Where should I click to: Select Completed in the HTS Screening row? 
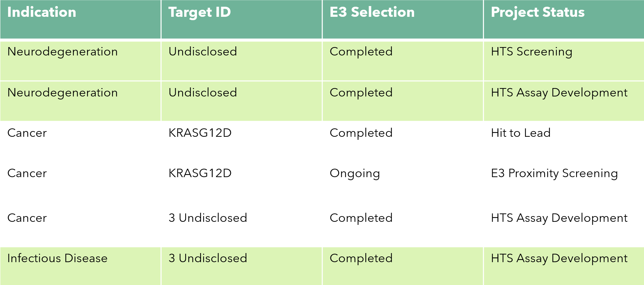click(x=361, y=52)
